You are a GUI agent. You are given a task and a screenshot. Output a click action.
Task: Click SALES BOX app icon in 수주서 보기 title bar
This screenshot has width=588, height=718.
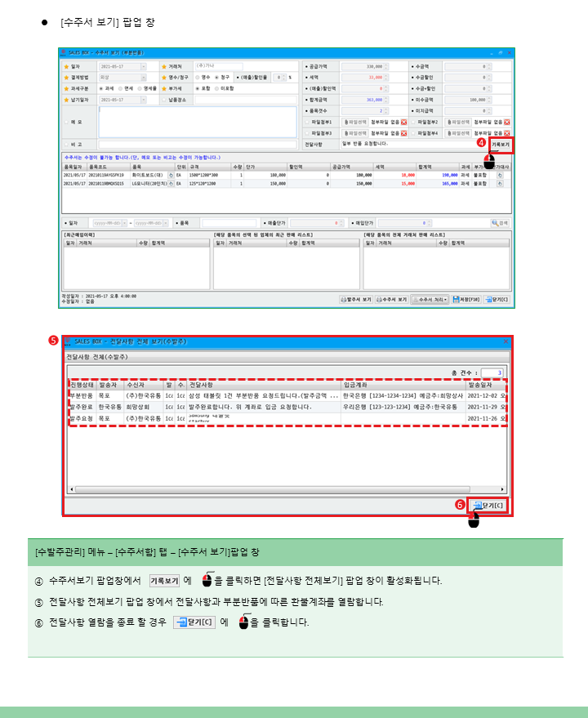click(63, 52)
